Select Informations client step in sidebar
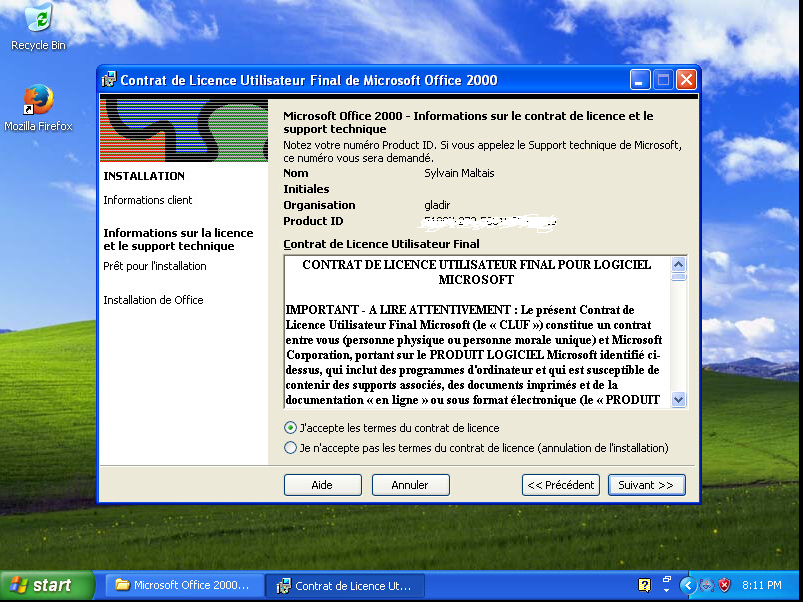Viewport: 803px width, 602px height. (147, 200)
